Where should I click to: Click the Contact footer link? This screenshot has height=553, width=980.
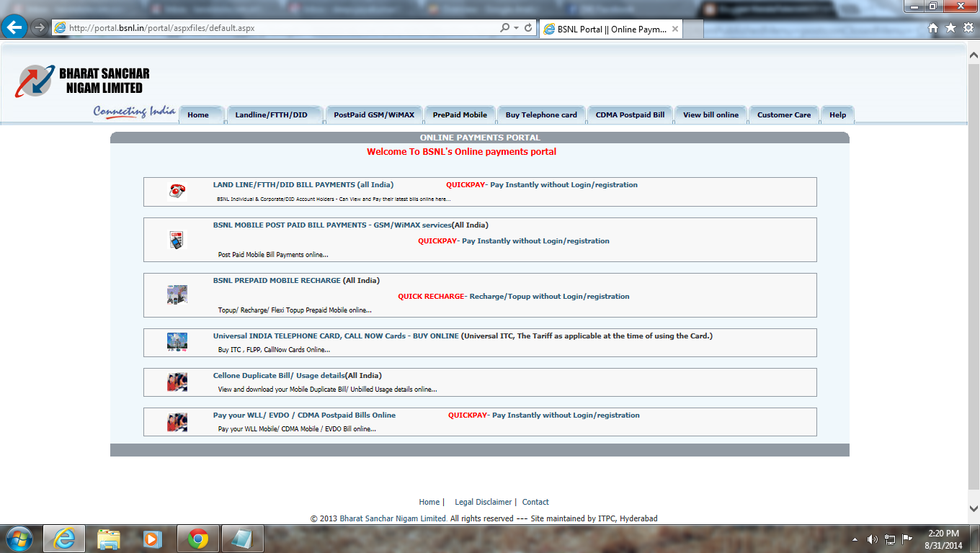pyautogui.click(x=535, y=503)
